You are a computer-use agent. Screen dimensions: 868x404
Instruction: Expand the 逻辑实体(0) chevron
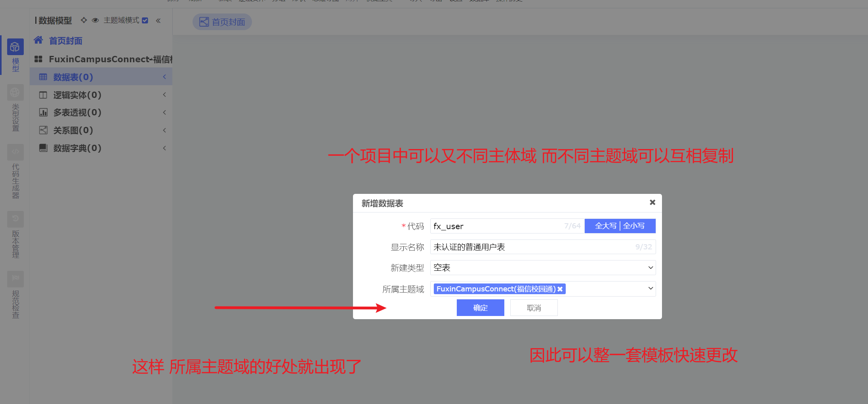click(164, 95)
